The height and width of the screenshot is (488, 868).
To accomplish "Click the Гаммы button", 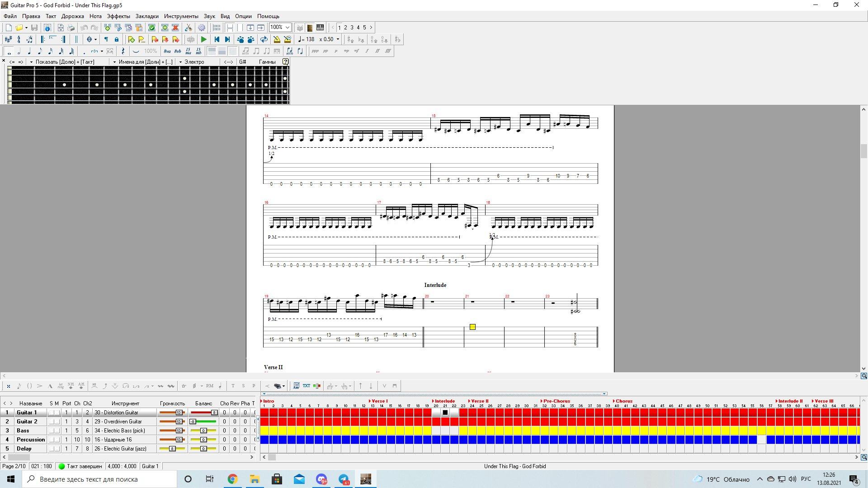I will (x=267, y=62).
